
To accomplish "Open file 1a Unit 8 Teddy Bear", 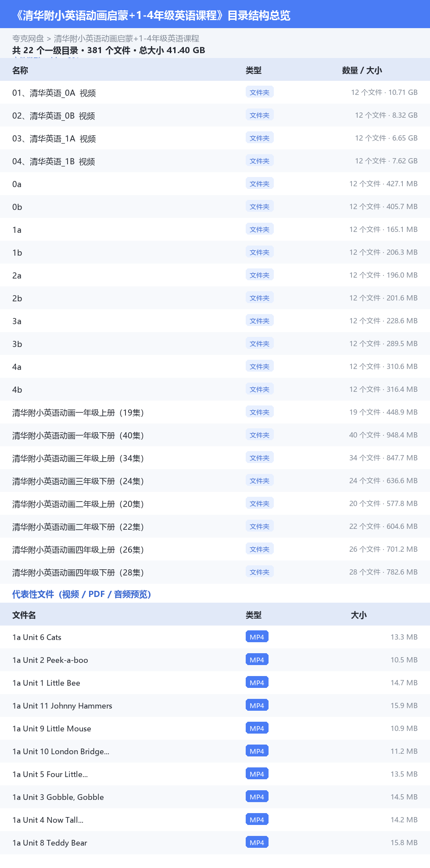I will tap(50, 843).
